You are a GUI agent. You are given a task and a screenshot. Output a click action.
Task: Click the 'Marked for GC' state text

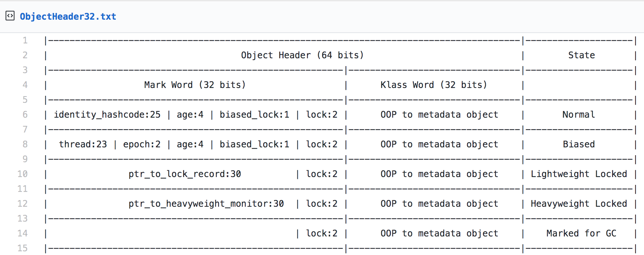tap(581, 233)
